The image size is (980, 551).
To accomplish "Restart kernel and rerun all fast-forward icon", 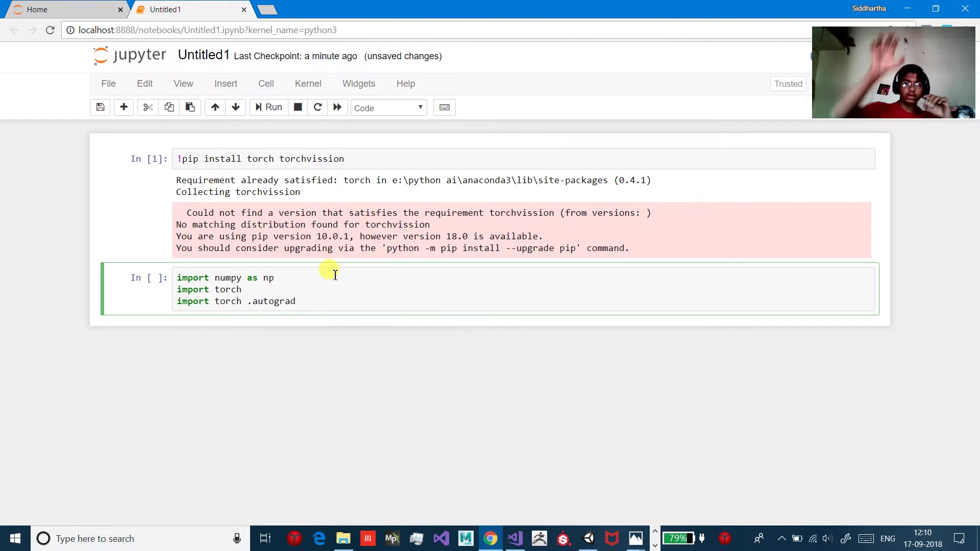I will click(337, 107).
